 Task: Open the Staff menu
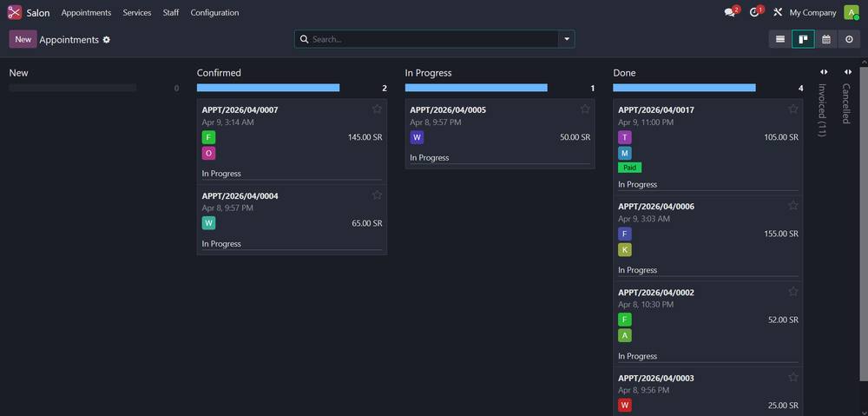click(170, 12)
